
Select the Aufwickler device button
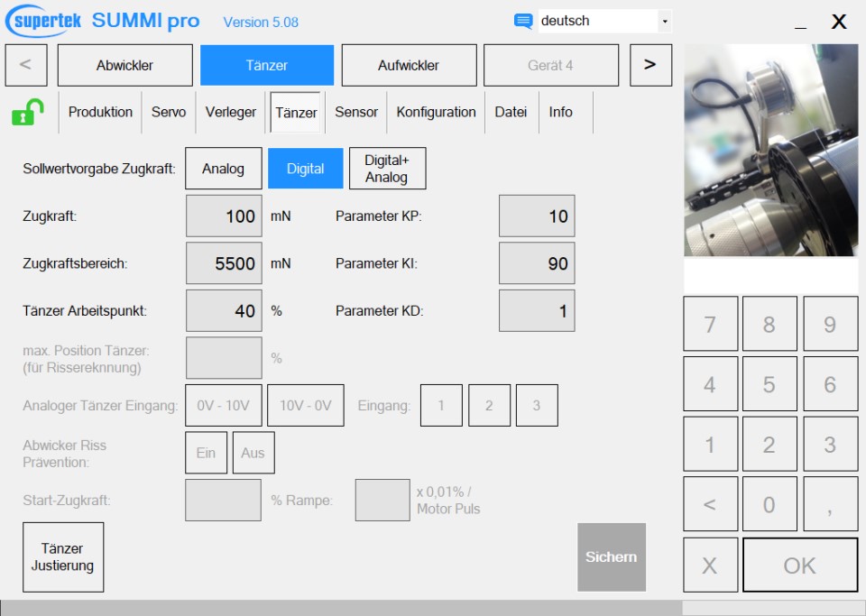coord(409,65)
